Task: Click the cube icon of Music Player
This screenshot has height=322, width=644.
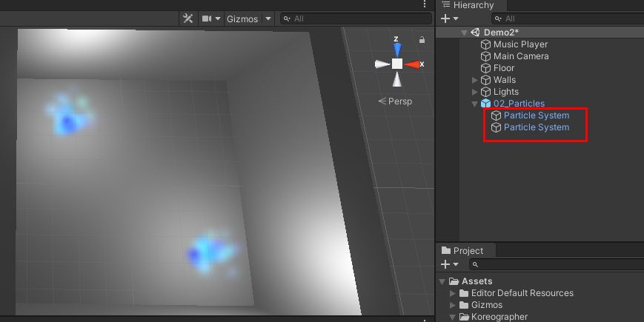Action: (485, 44)
